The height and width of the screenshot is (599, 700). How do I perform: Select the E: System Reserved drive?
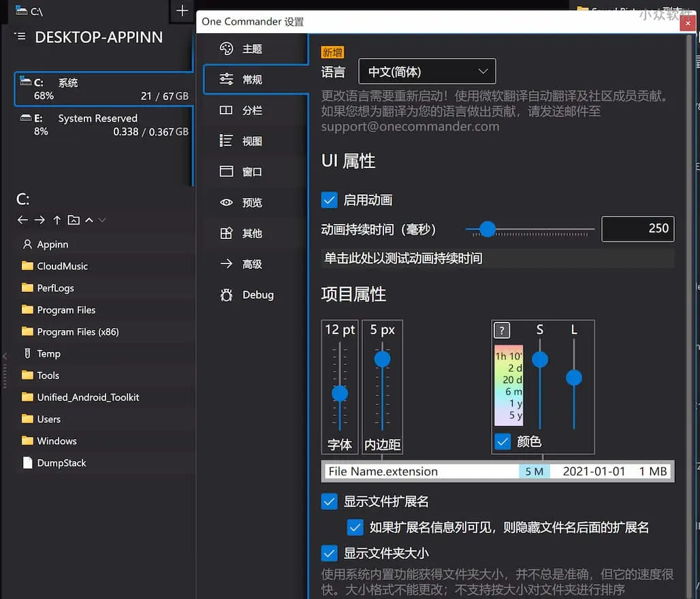pyautogui.click(x=104, y=125)
